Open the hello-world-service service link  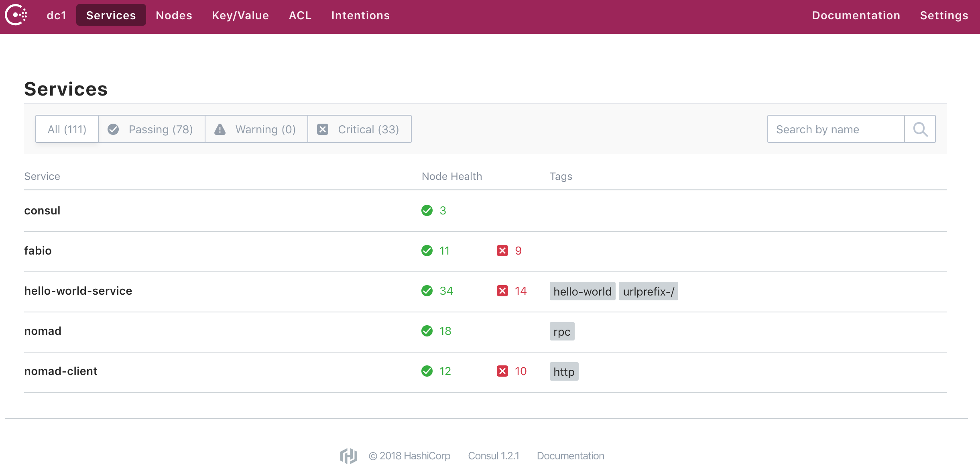point(78,291)
